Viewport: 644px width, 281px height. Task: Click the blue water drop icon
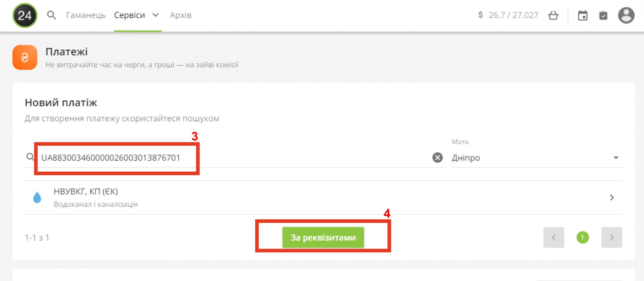[x=37, y=197]
